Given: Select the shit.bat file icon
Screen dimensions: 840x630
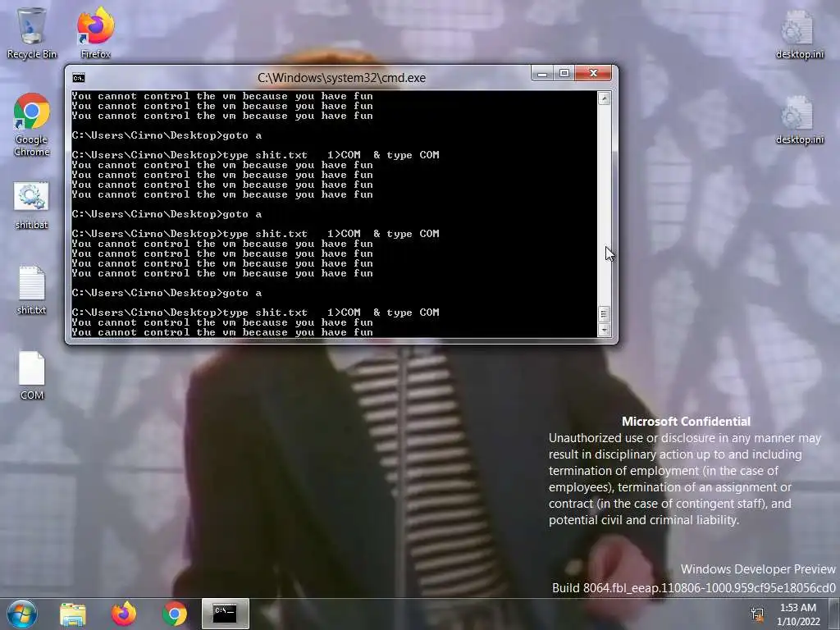Looking at the screenshot, I should [x=32, y=206].
